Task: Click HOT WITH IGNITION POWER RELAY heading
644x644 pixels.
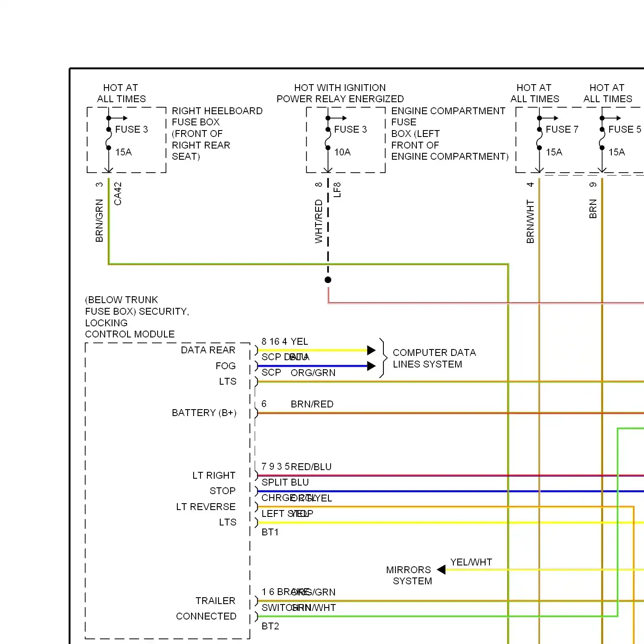Action: pos(340,93)
